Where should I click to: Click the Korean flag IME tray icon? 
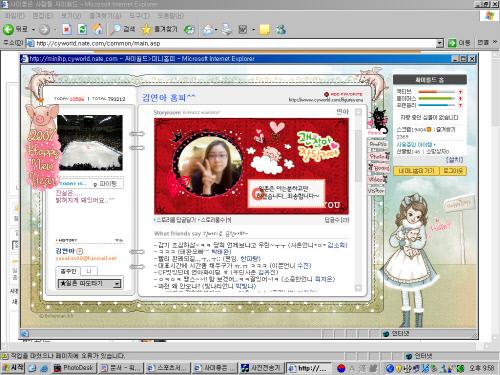pos(341,368)
